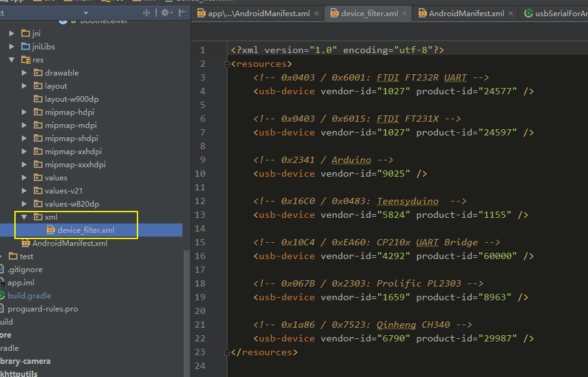Click the mipmap-xxhdpi folder icon
This screenshot has height=377, width=588.
pyautogui.click(x=38, y=152)
